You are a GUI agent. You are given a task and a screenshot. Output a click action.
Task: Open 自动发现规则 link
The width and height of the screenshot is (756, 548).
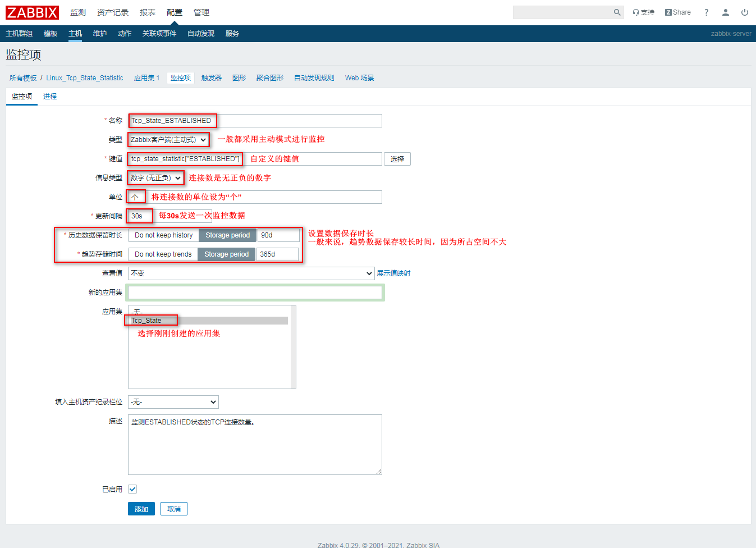click(x=314, y=78)
